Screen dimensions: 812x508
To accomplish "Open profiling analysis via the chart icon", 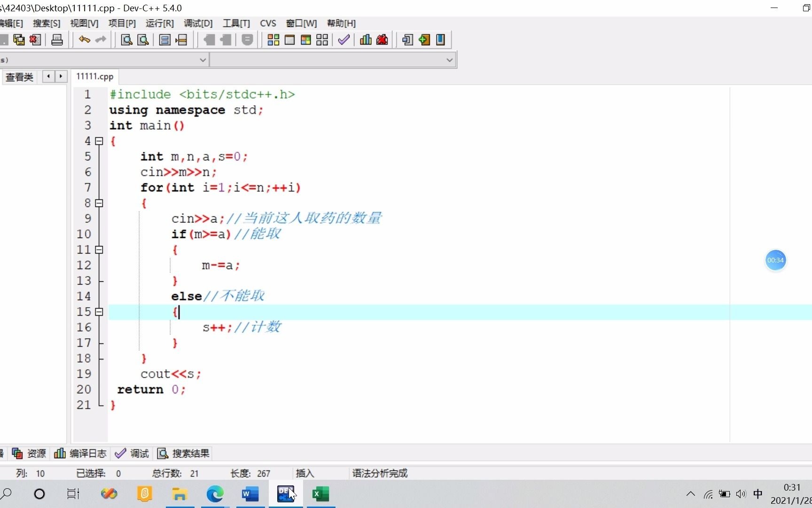I will [365, 40].
